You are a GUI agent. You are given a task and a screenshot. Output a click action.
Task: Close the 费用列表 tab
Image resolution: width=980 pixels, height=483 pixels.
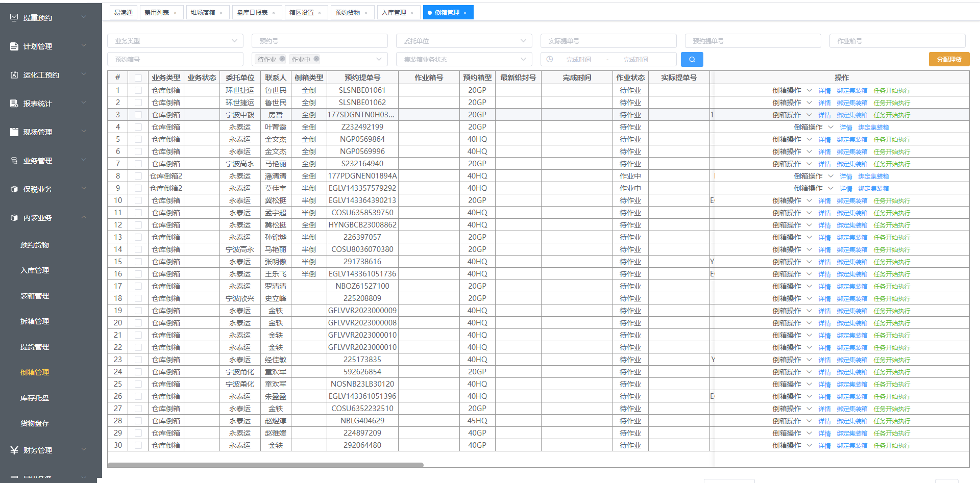pyautogui.click(x=175, y=13)
